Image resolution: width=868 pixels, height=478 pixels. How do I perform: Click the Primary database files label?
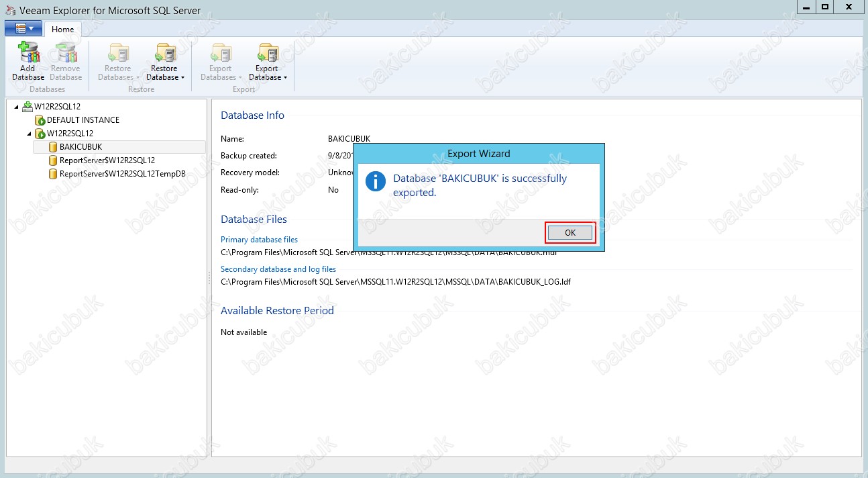pyautogui.click(x=259, y=240)
